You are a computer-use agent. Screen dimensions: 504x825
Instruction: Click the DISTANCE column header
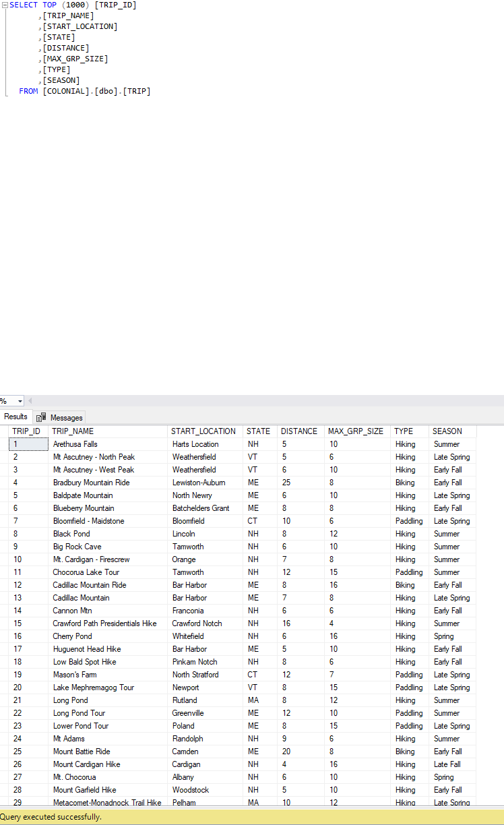[x=299, y=431]
